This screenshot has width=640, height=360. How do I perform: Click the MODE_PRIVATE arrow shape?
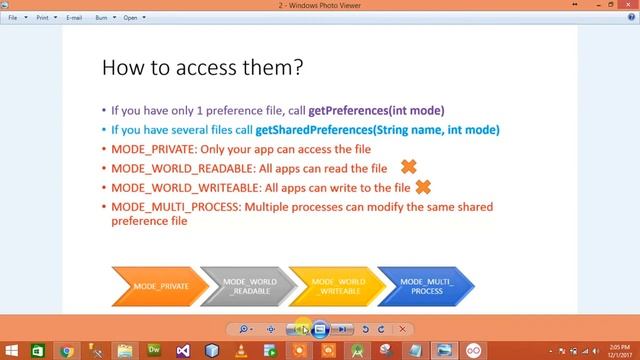160,286
